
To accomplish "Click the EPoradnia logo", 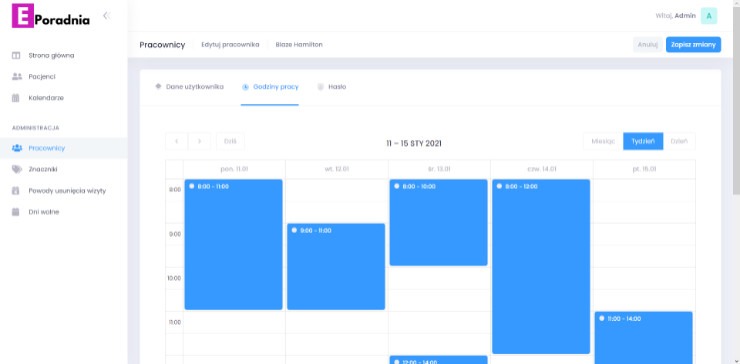I will click(50, 16).
